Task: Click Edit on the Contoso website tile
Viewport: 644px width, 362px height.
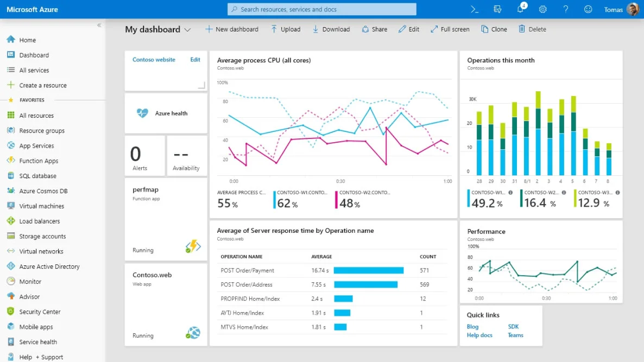Action: click(195, 60)
